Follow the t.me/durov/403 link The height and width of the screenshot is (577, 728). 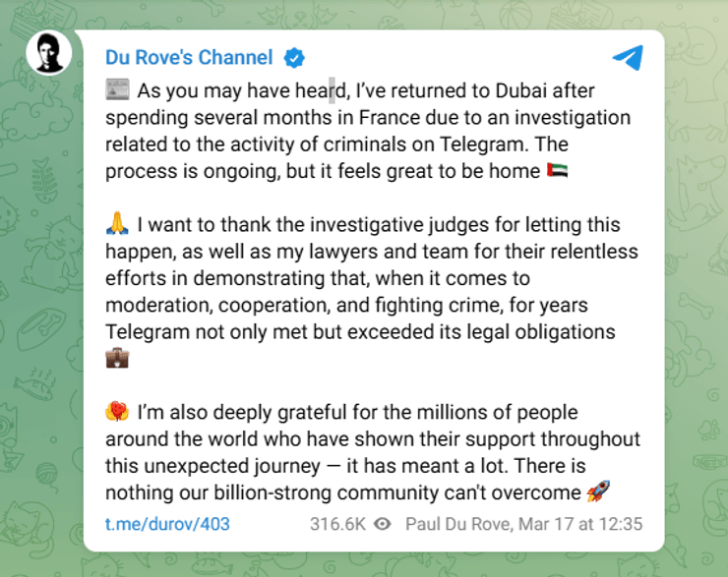(x=167, y=524)
